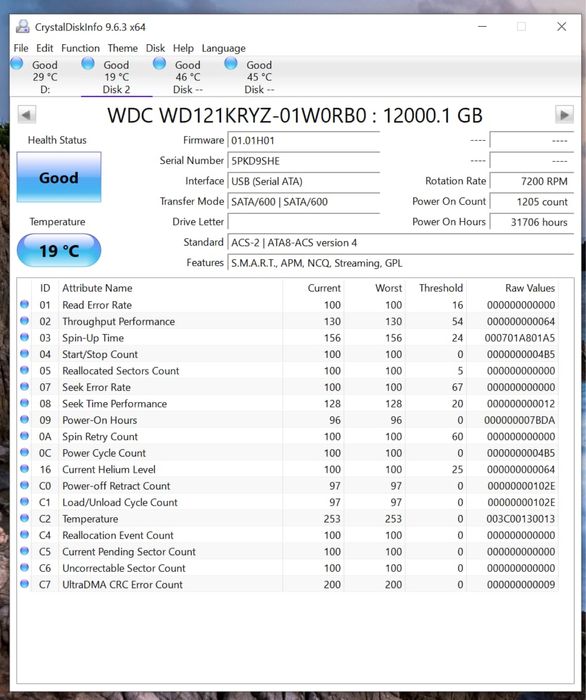The height and width of the screenshot is (700, 586).
Task: Switch to the D: disk tab label
Action: click(x=45, y=89)
